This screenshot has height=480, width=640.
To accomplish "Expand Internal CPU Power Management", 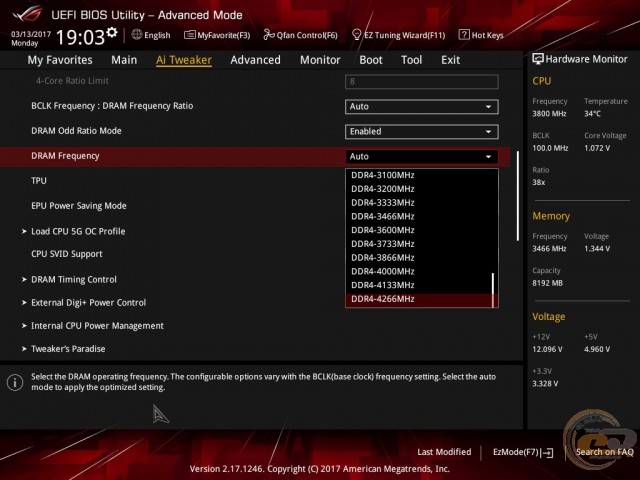I will click(x=97, y=326).
